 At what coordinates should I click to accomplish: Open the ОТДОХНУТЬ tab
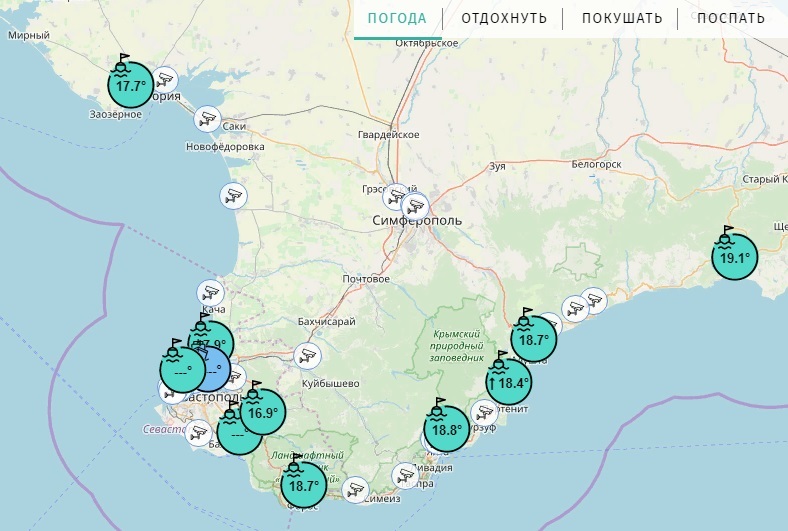(504, 18)
